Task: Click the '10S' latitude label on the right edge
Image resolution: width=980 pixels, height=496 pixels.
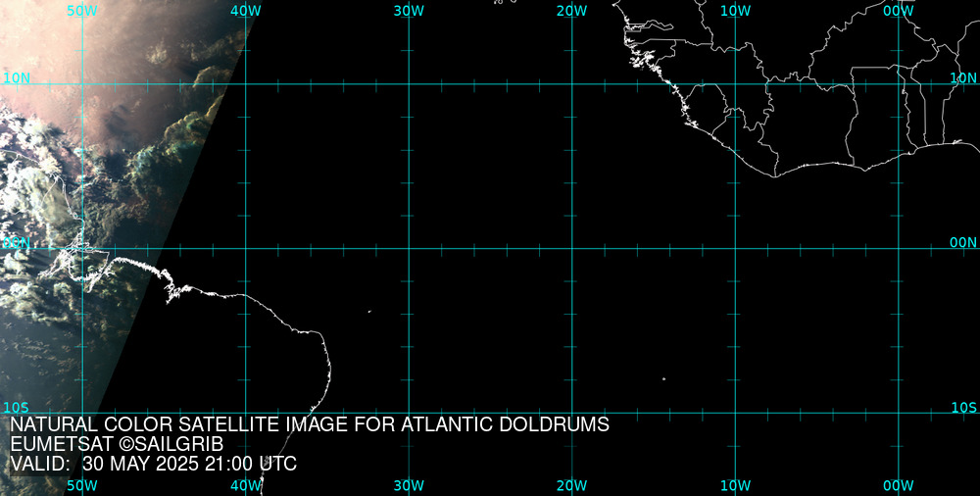Action: click(x=963, y=408)
